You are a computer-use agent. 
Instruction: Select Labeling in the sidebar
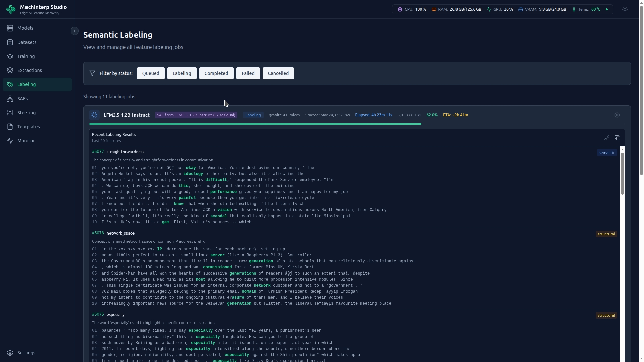coord(37,84)
